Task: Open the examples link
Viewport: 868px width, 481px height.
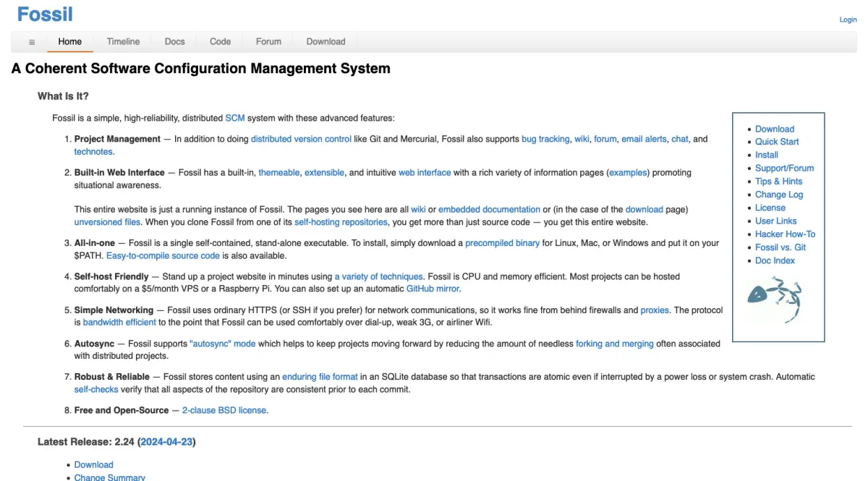Action: pos(628,173)
